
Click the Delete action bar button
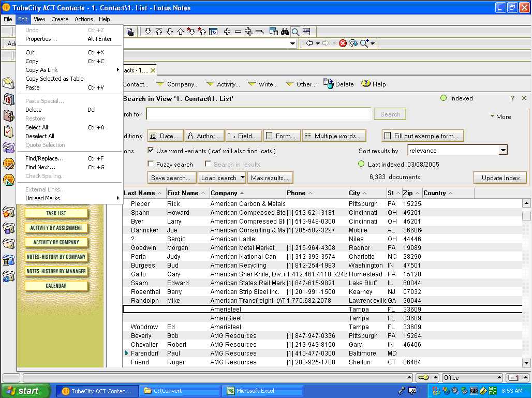[x=338, y=84]
